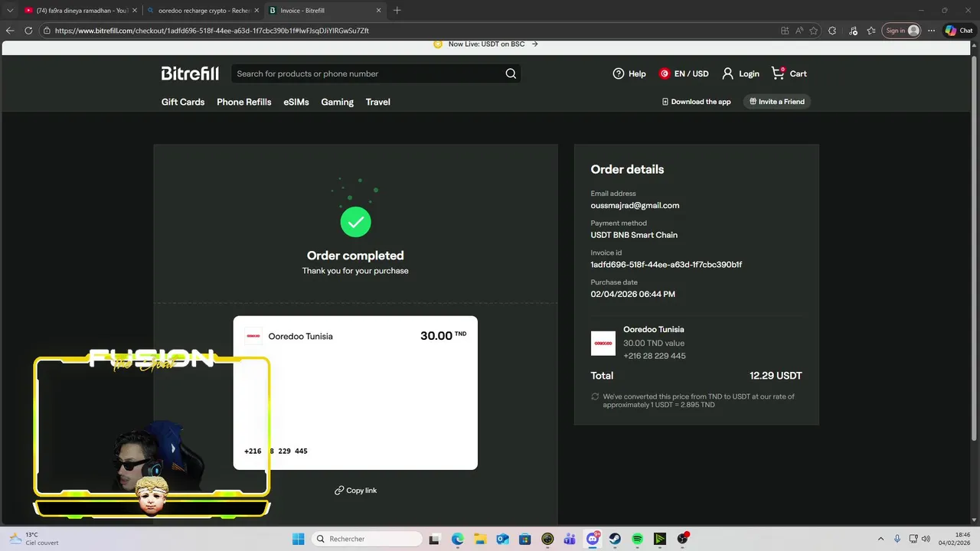Viewport: 980px width, 551px height.
Task: Click the search magnifier icon in Bitrefill
Action: 511,73
